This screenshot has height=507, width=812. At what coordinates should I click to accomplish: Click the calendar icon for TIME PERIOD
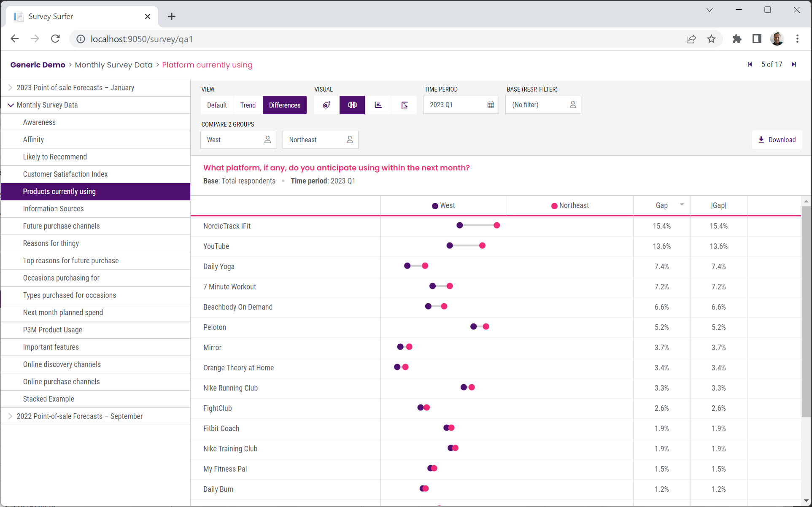490,105
